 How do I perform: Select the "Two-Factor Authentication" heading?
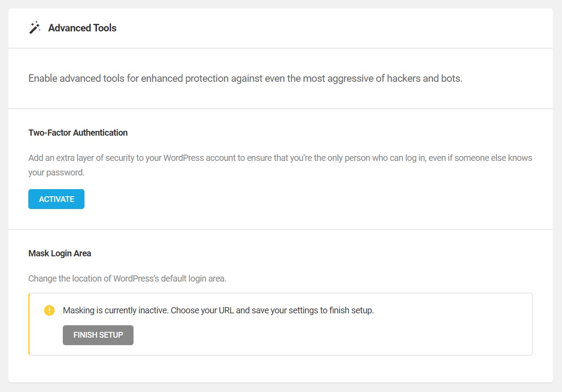(x=78, y=133)
